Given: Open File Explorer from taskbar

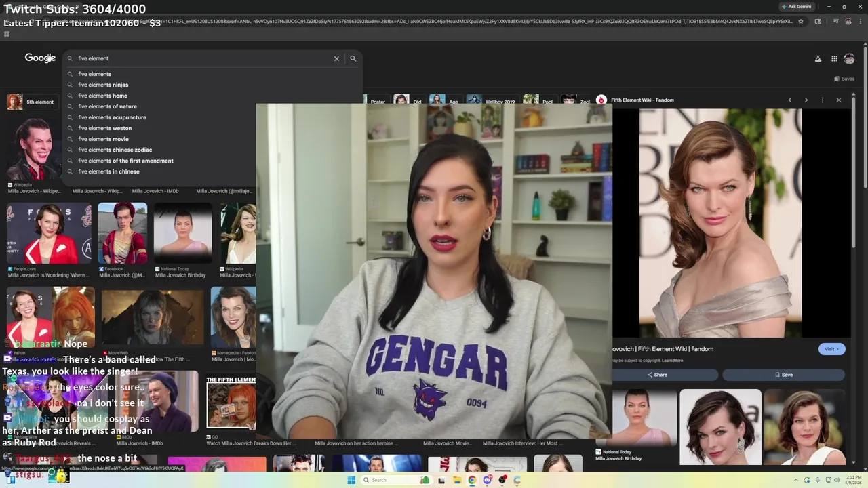Looking at the screenshot, I should 457,480.
